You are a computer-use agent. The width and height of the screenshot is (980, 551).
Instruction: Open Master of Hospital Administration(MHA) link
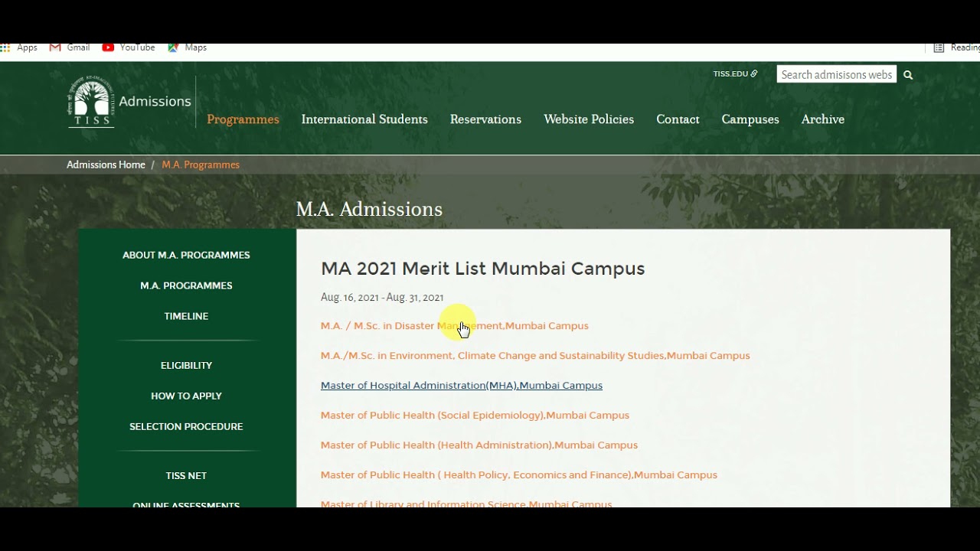pyautogui.click(x=462, y=386)
